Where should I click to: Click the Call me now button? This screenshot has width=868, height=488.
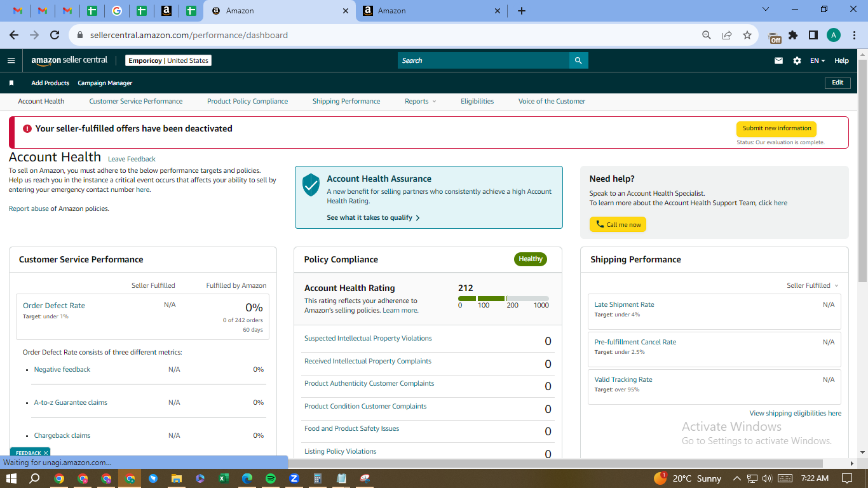tap(618, 224)
